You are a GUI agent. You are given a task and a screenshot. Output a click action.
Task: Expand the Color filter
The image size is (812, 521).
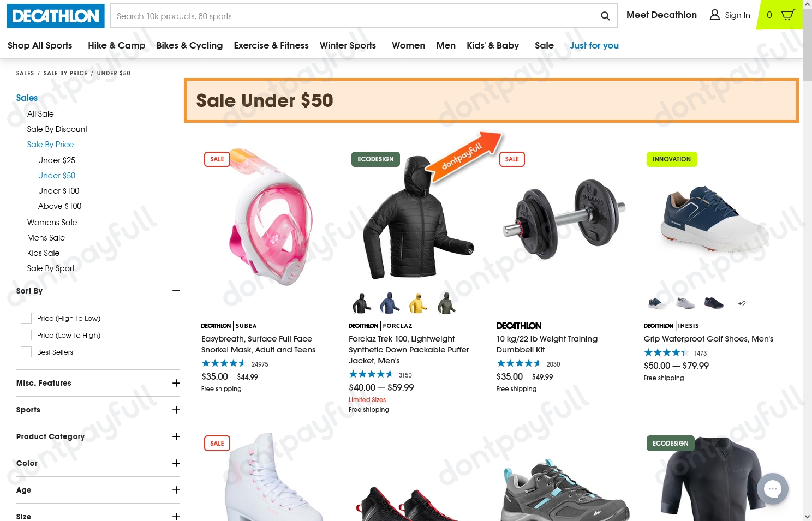(176, 463)
